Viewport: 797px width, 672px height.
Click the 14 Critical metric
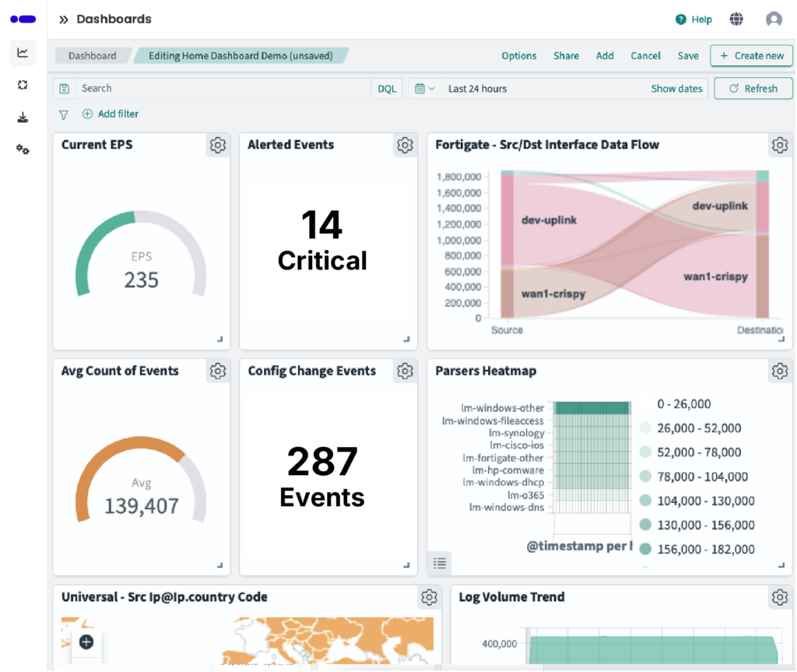322,241
